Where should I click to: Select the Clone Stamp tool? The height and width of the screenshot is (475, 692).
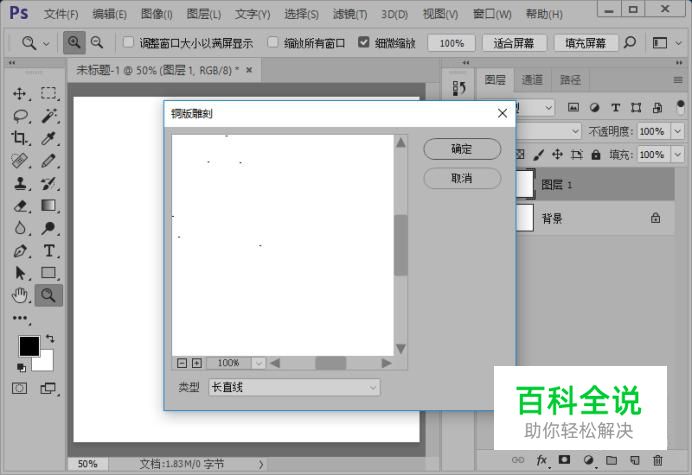(20, 183)
